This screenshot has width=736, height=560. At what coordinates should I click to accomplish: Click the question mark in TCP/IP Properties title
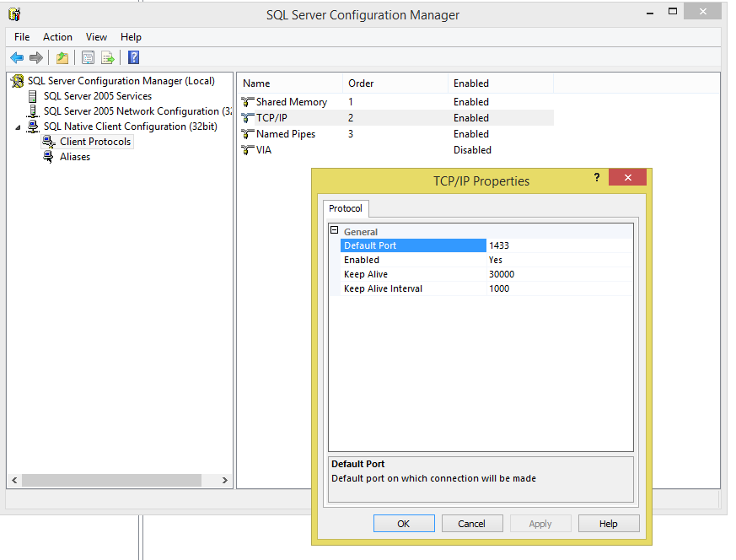click(597, 177)
